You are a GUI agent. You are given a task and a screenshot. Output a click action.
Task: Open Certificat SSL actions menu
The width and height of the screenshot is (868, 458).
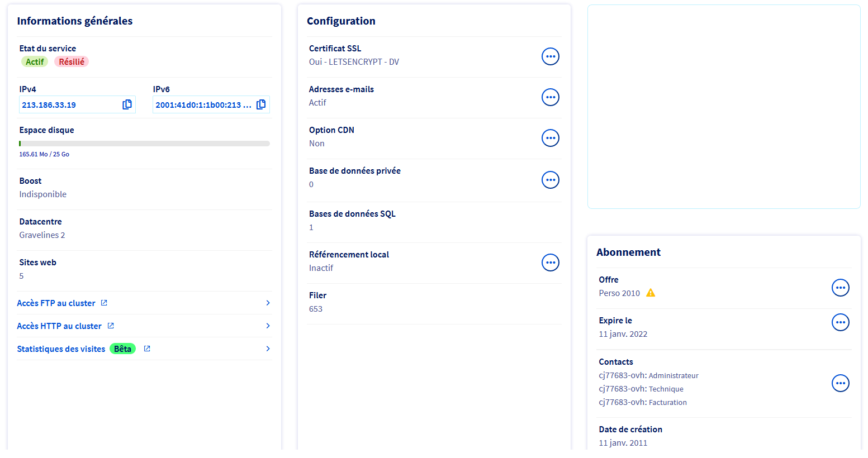550,56
